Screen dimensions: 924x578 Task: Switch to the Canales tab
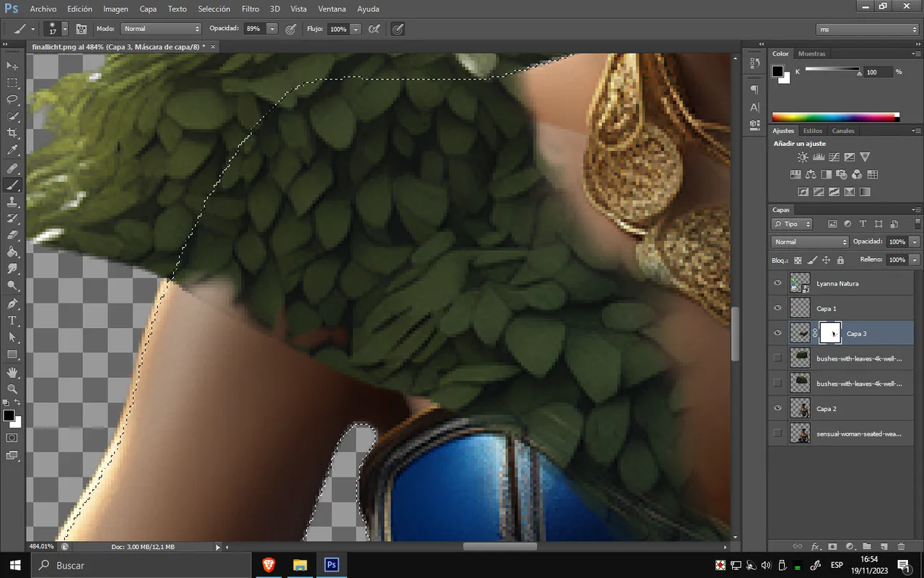point(842,131)
